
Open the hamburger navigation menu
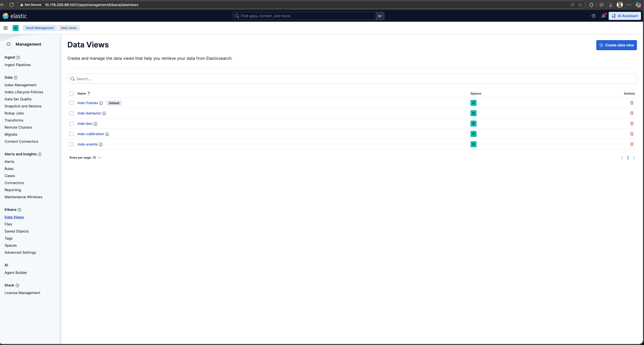(x=6, y=28)
